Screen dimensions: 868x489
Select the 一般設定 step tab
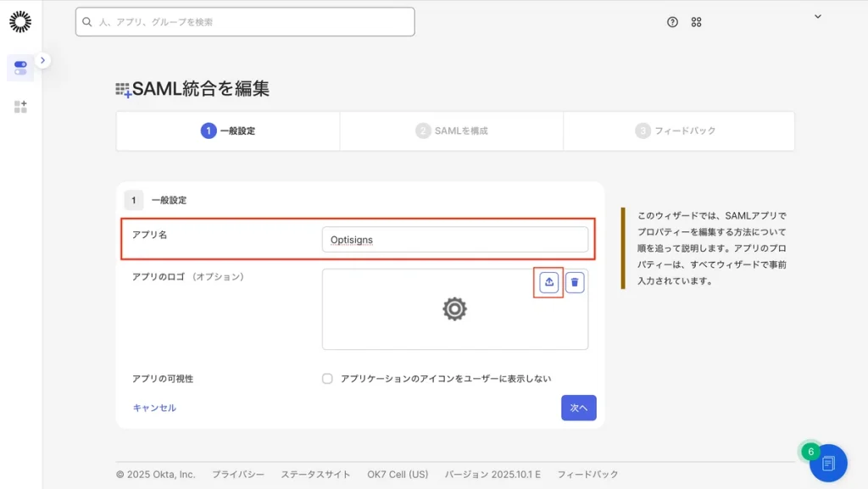click(x=228, y=131)
